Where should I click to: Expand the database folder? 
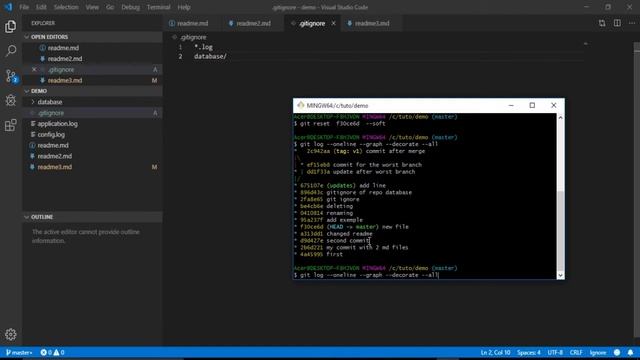coord(92,102)
